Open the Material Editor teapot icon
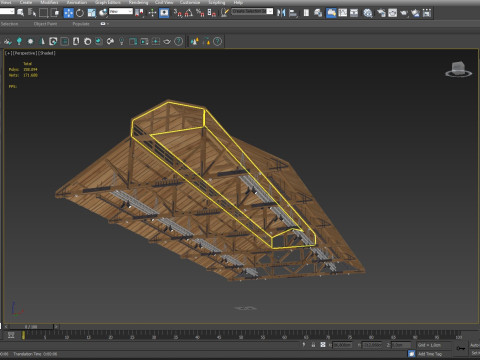The image size is (480, 360). tap(368, 13)
